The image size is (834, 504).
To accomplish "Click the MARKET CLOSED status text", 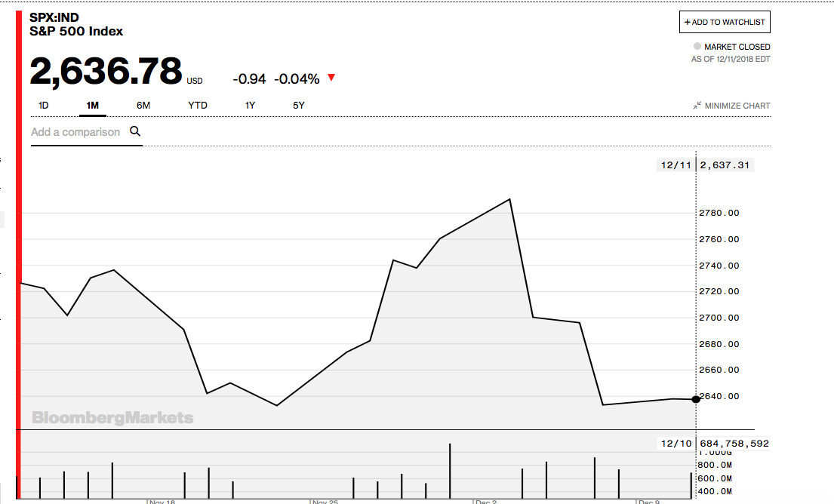I will (x=737, y=47).
